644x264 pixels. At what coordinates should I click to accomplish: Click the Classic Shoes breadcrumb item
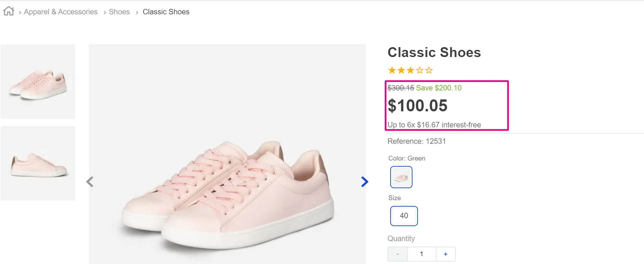(x=166, y=12)
